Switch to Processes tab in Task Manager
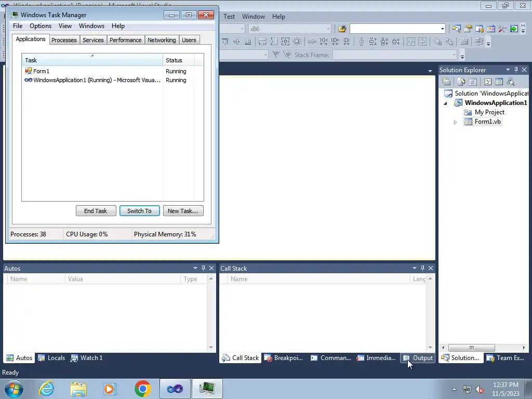Image resolution: width=532 pixels, height=399 pixels. coord(64,40)
